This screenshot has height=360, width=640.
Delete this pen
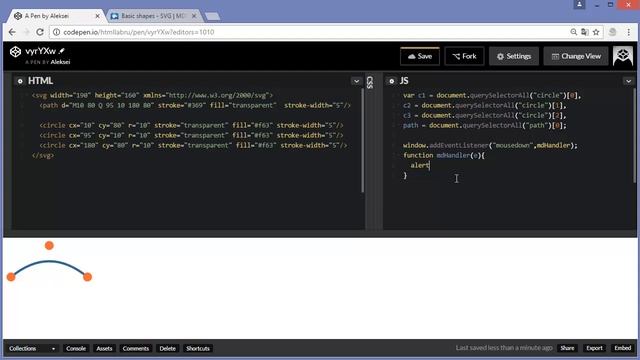pyautogui.click(x=167, y=348)
